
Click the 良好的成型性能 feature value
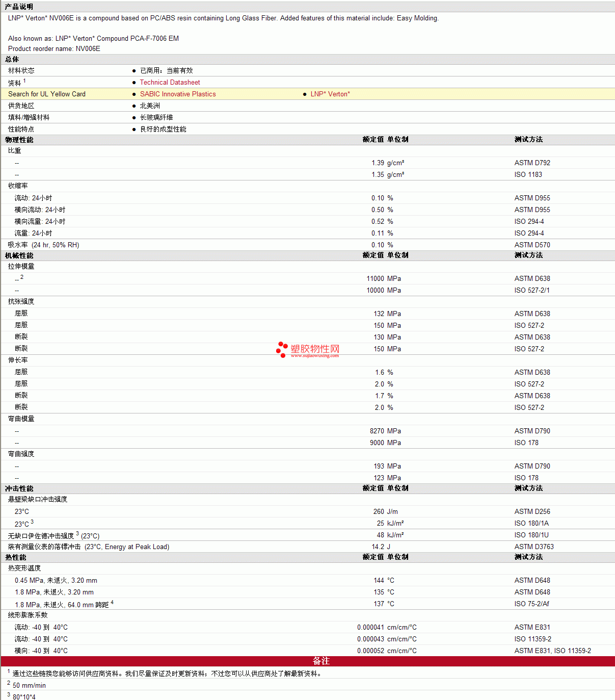point(164,129)
